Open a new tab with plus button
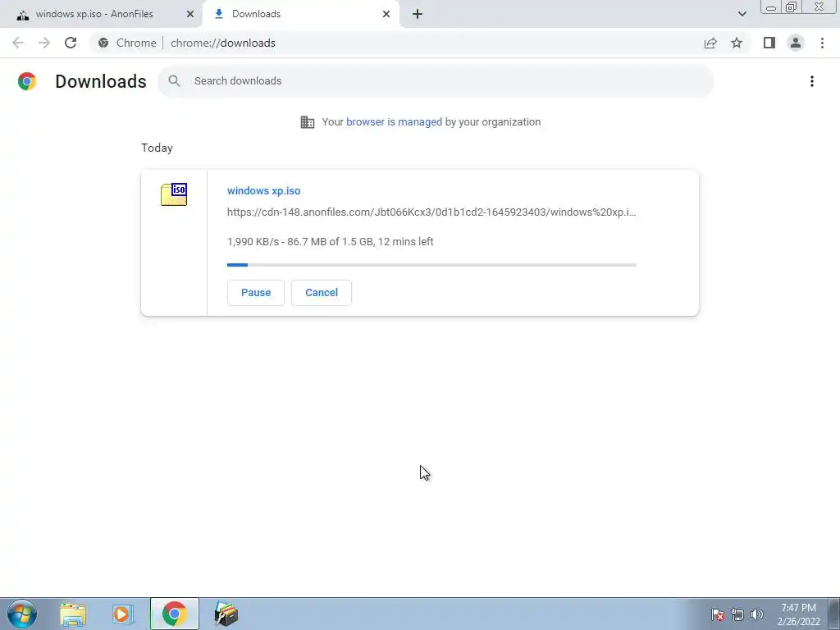This screenshot has height=630, width=840. [418, 14]
